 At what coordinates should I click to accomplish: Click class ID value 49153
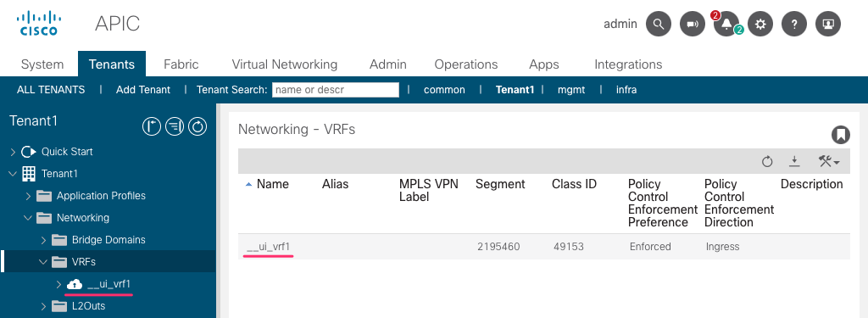569,247
